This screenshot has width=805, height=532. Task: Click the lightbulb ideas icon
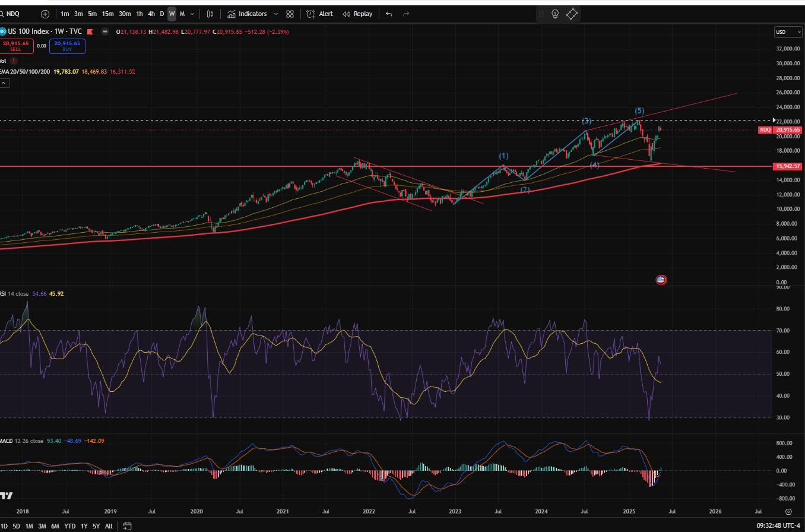coord(556,14)
